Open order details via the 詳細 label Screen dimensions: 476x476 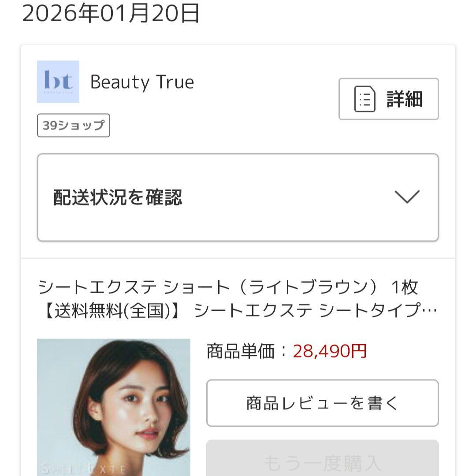tap(405, 99)
